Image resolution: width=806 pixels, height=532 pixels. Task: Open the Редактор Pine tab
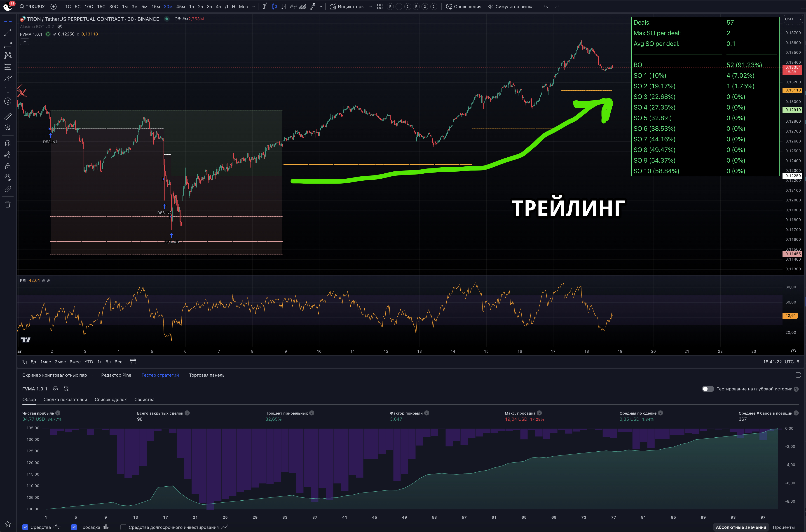116,375
